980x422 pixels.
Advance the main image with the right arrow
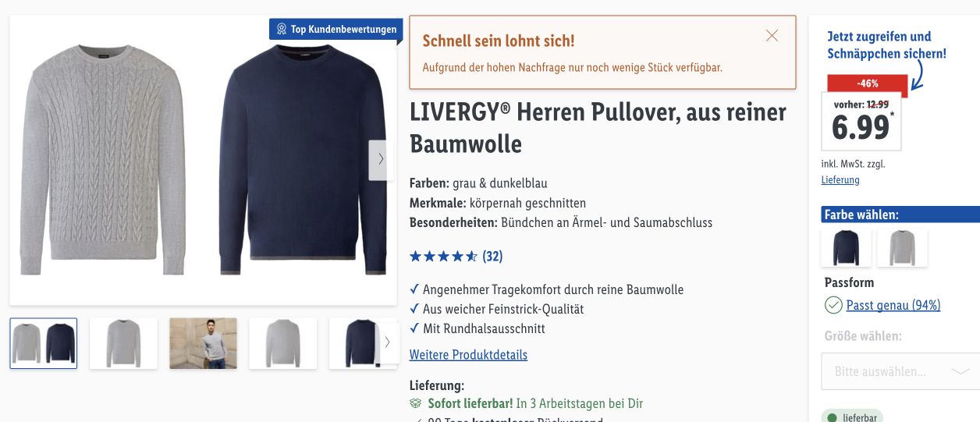point(381,160)
